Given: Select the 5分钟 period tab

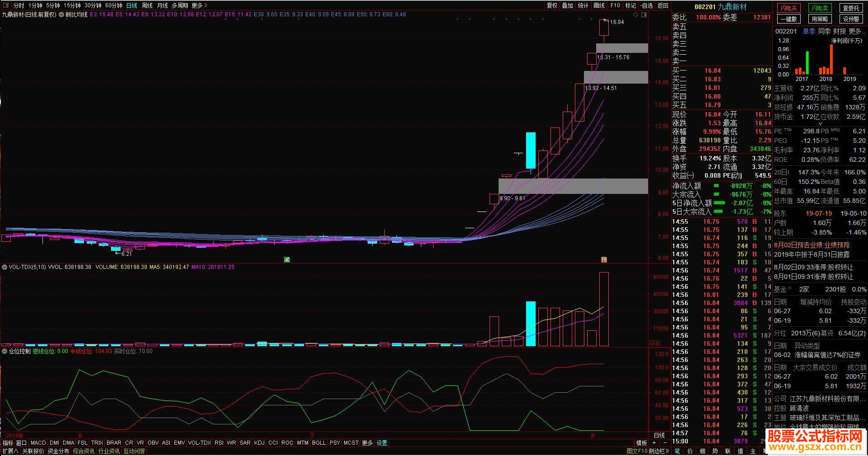Looking at the screenshot, I should 53,5.
